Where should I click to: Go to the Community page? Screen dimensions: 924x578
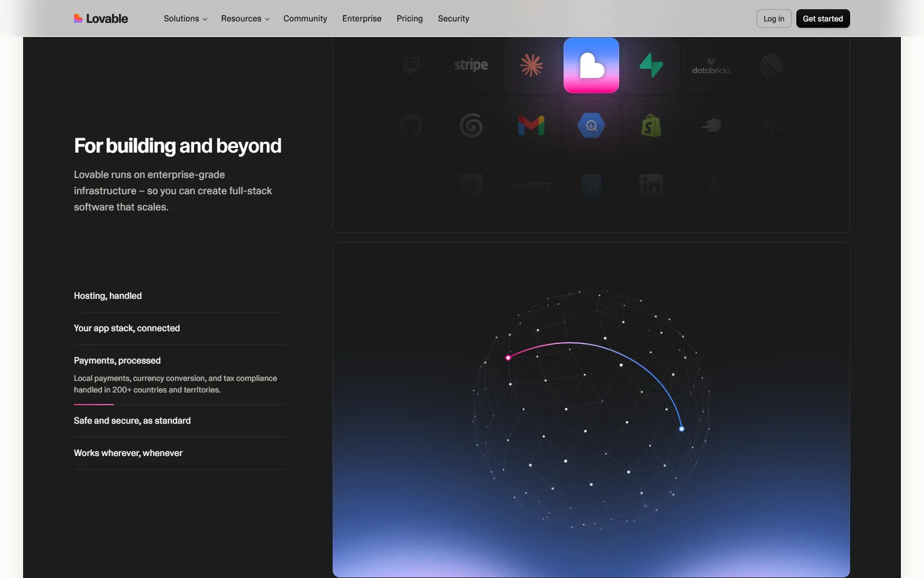(x=305, y=18)
